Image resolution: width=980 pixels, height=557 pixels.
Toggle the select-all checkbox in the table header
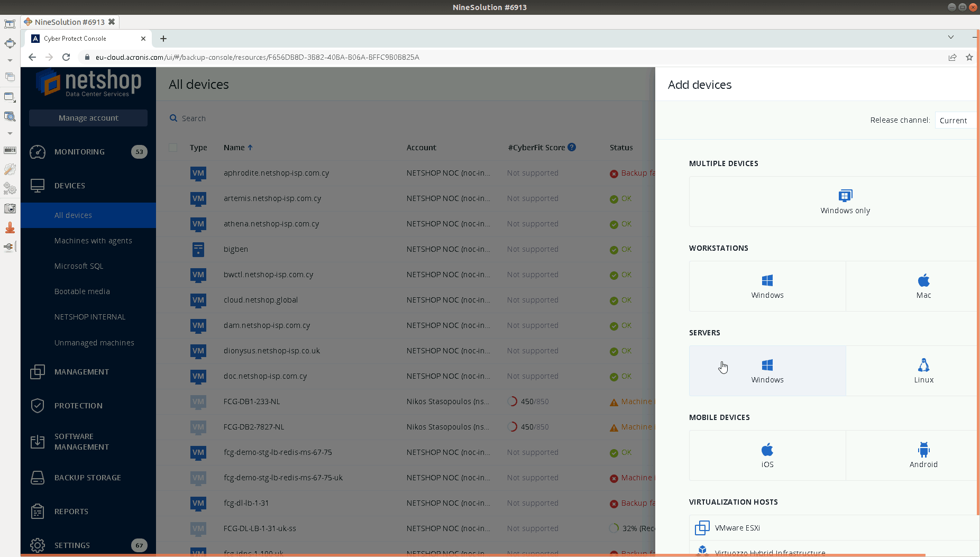(173, 148)
